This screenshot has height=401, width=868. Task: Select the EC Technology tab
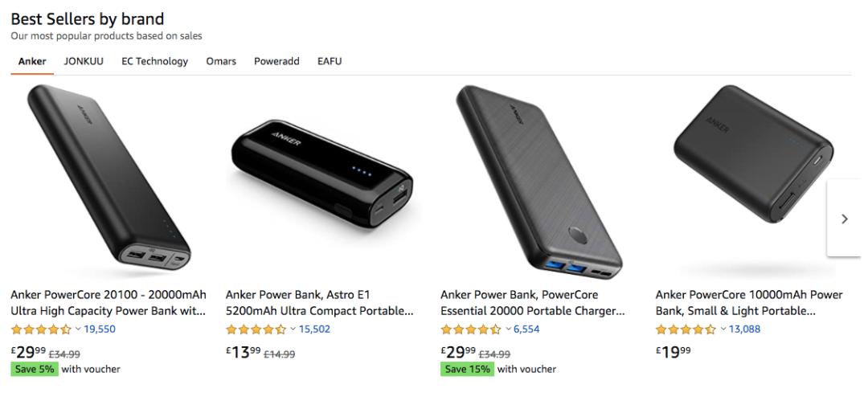154,61
